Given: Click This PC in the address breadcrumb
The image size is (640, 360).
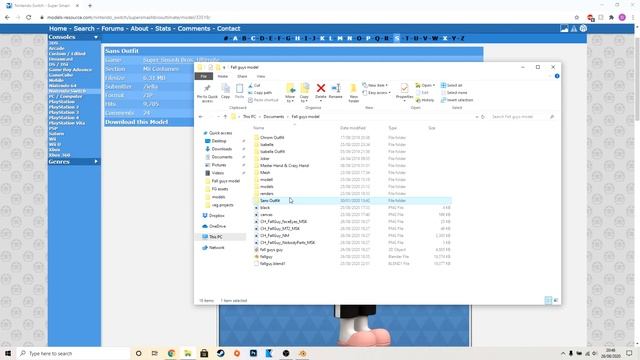Looking at the screenshot, I should [249, 117].
